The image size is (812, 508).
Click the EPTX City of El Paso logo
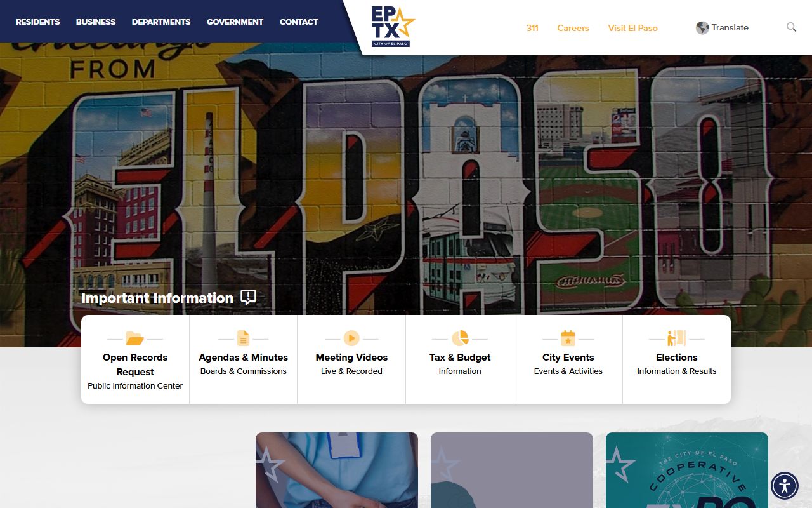(x=392, y=27)
